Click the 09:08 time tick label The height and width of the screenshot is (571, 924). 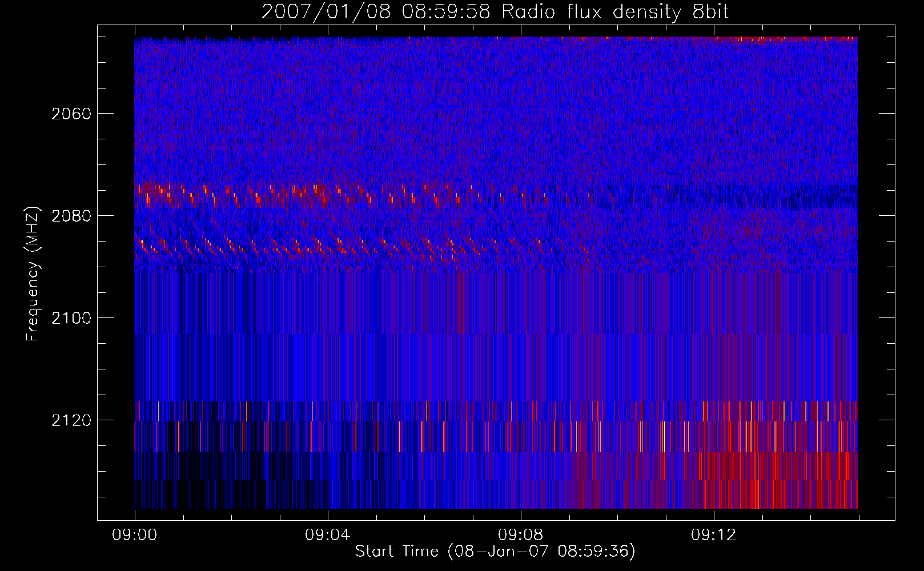click(521, 535)
